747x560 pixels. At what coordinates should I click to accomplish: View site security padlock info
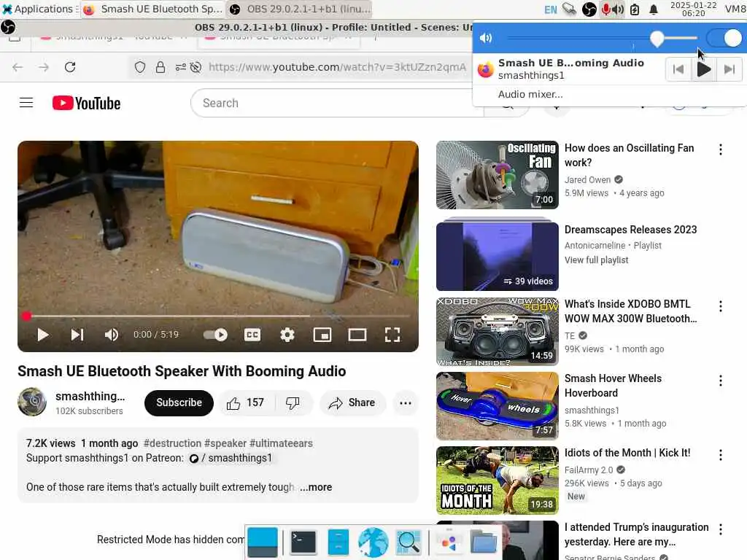160,67
